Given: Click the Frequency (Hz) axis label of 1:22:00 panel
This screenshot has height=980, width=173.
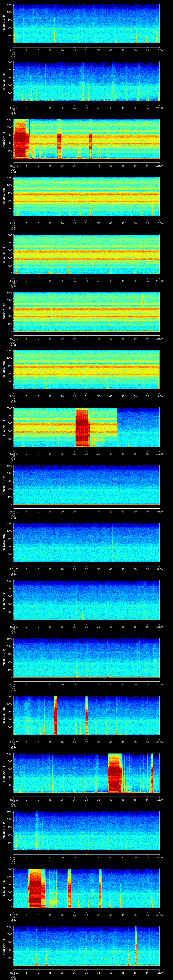Looking at the screenshot, I should tap(4, 24).
